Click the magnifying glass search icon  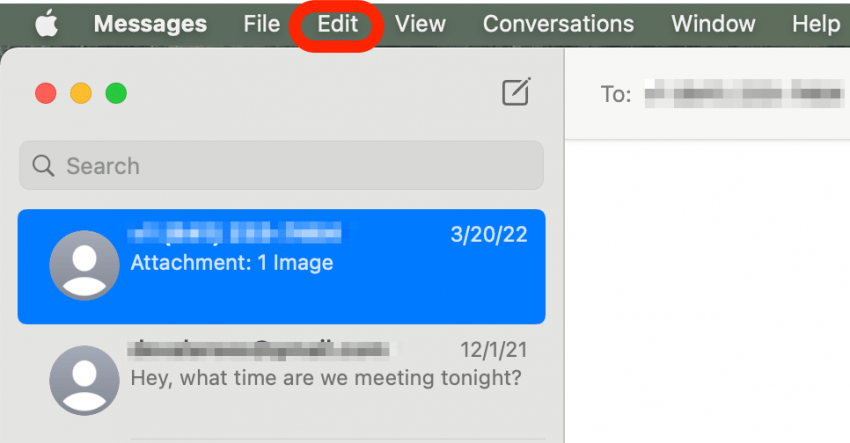click(43, 166)
